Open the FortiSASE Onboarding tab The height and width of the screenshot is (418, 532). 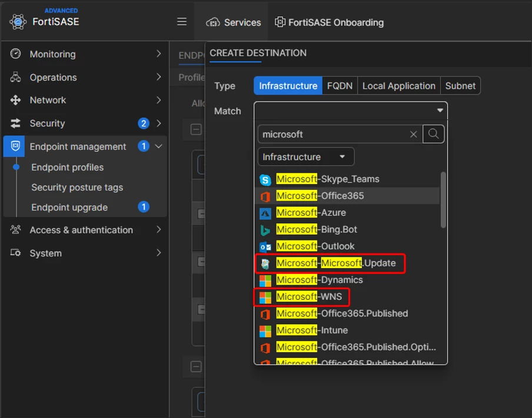(329, 22)
